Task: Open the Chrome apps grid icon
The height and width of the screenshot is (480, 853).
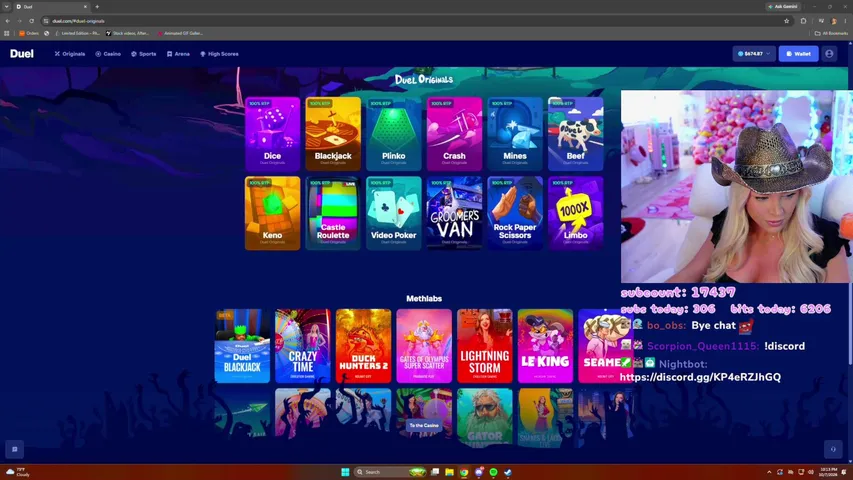Action: click(7, 33)
